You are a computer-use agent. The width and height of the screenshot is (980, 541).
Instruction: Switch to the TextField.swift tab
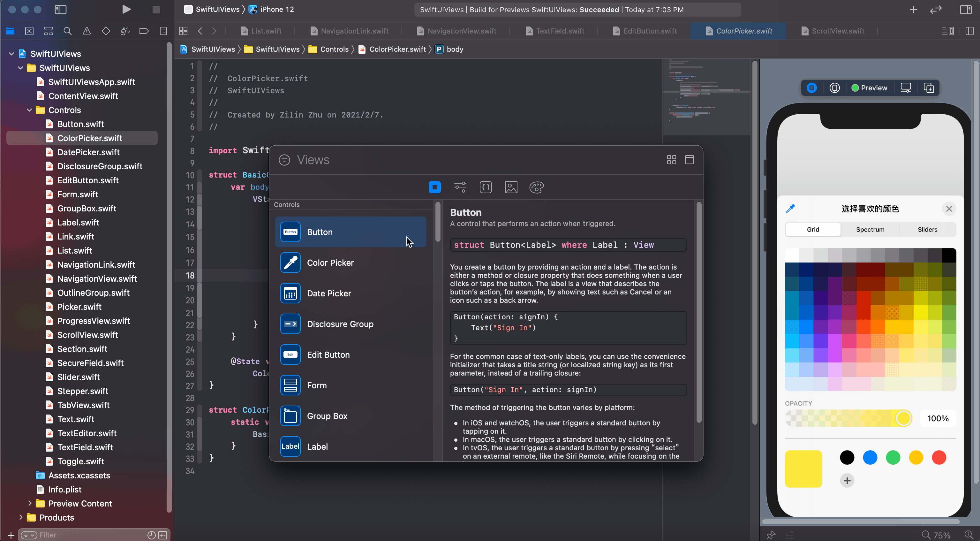(x=560, y=31)
